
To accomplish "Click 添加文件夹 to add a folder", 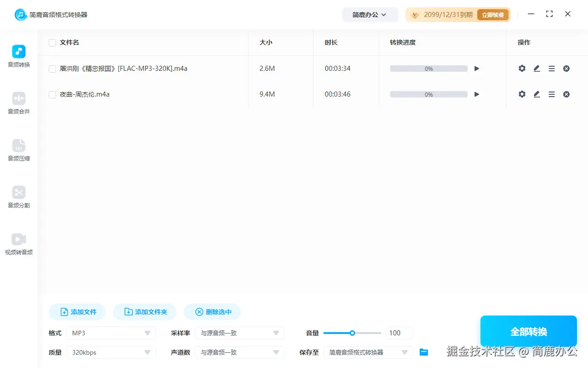I will (145, 311).
